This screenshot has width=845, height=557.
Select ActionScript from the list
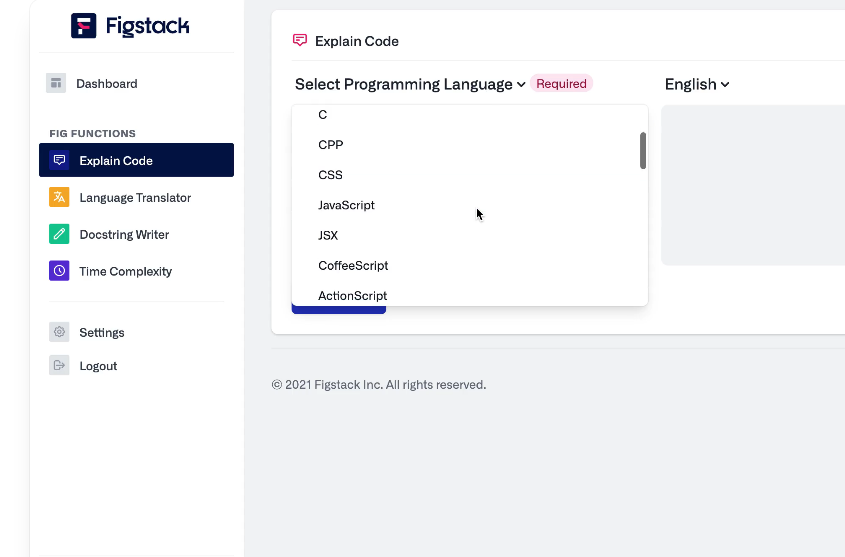point(352,295)
